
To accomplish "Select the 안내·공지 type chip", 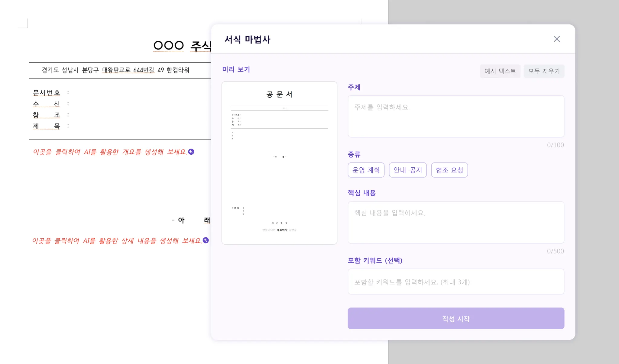I will (407, 170).
